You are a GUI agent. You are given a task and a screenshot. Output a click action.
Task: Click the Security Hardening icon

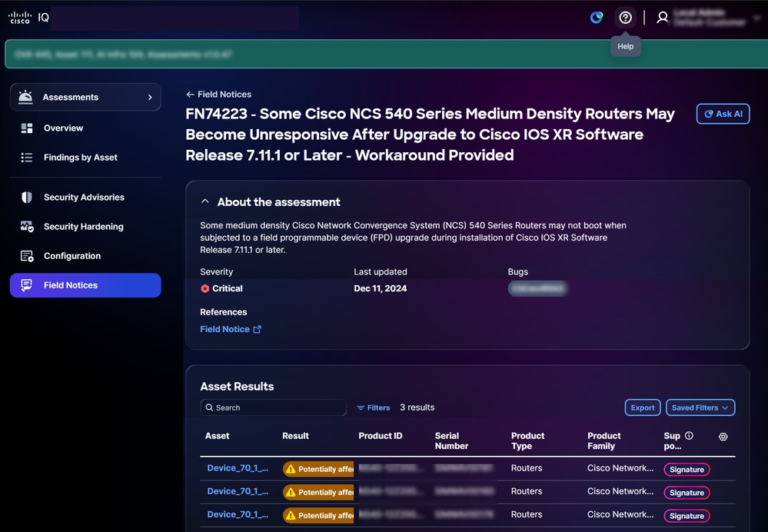pyautogui.click(x=27, y=226)
